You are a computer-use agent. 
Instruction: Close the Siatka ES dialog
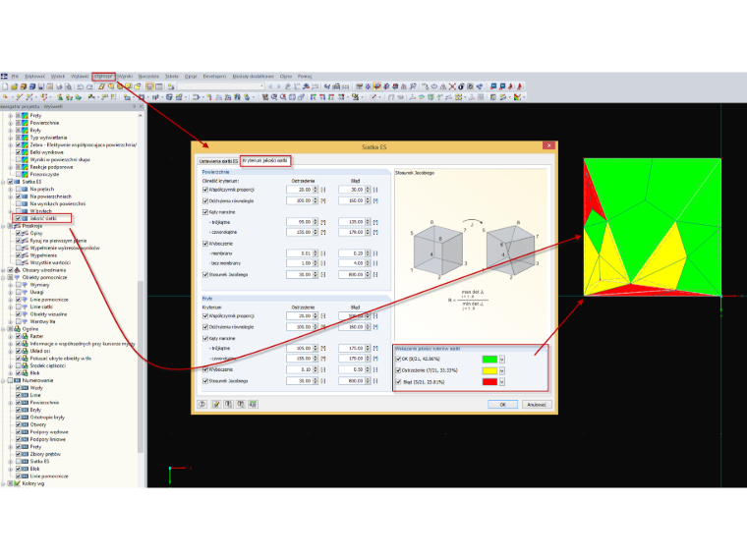(x=548, y=145)
